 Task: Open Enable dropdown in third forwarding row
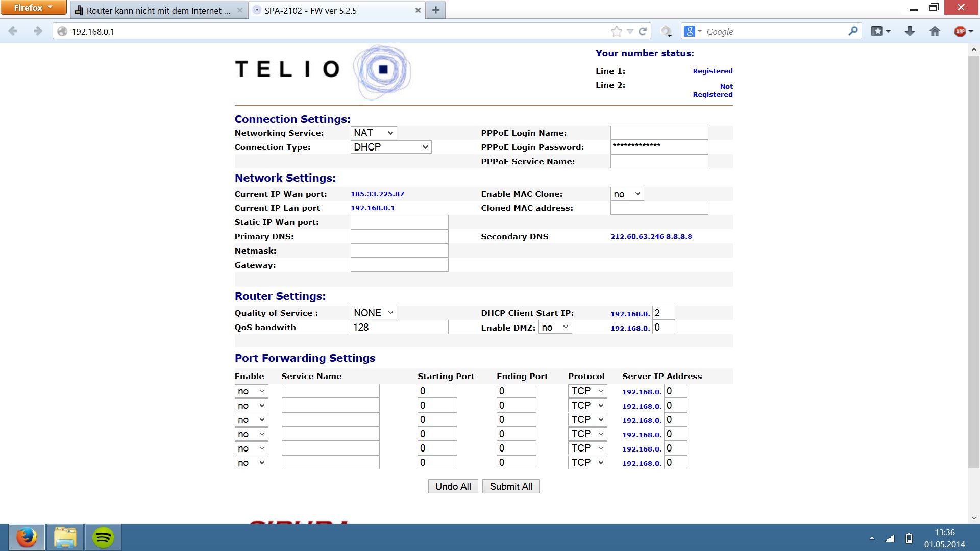(251, 420)
